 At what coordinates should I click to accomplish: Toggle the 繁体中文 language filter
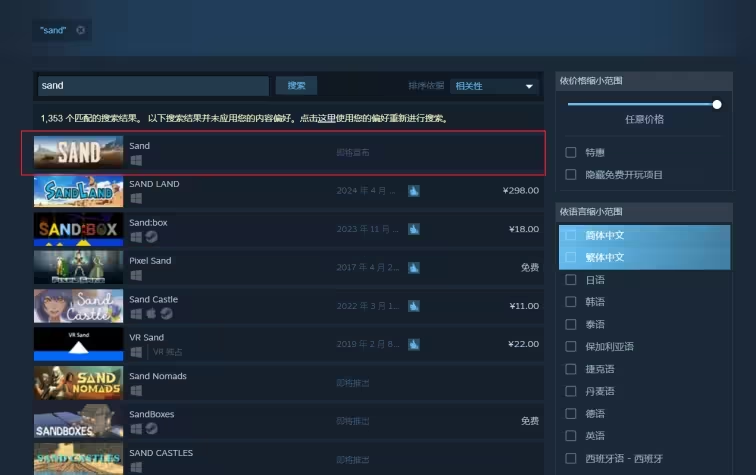pyautogui.click(x=571, y=257)
